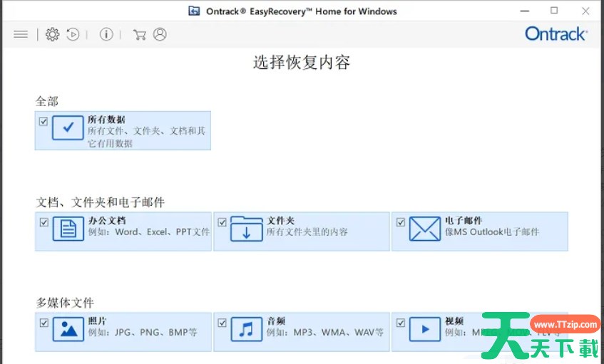Screen dimensions: 604x364
Task: Click the EasyRecovery app icon in title bar
Action: [194, 11]
